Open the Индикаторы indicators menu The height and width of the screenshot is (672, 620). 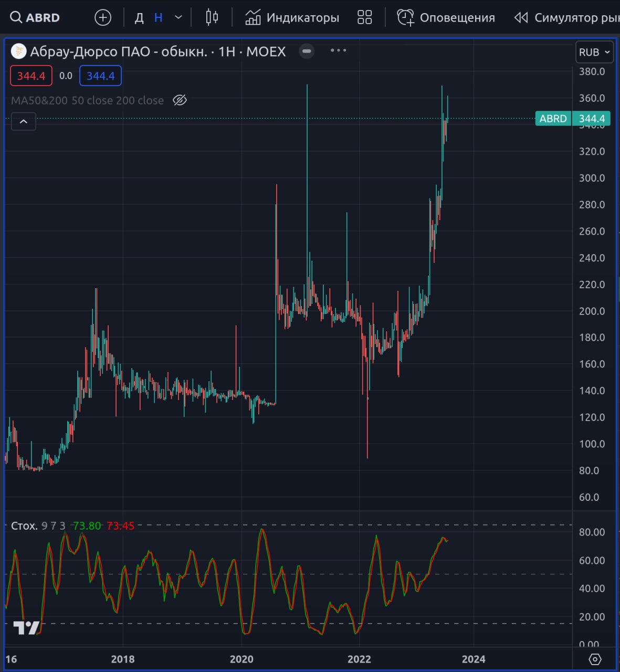292,17
